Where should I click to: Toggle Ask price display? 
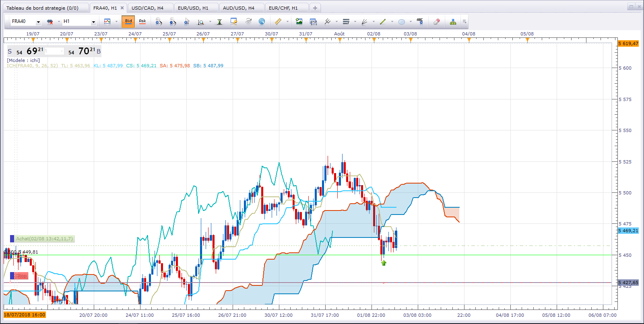(142, 21)
